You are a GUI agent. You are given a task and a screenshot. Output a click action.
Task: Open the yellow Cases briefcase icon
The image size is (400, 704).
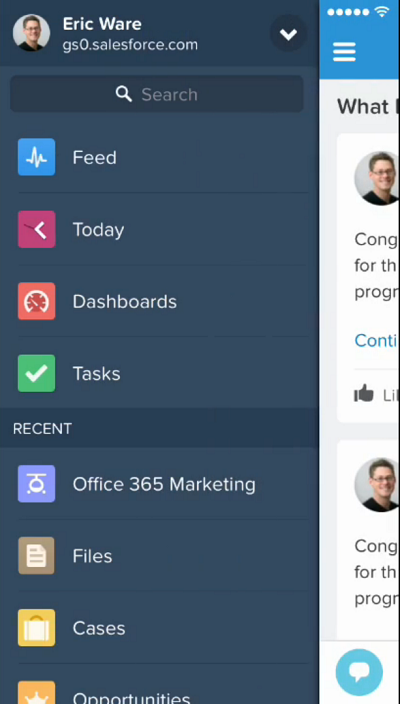(x=36, y=628)
